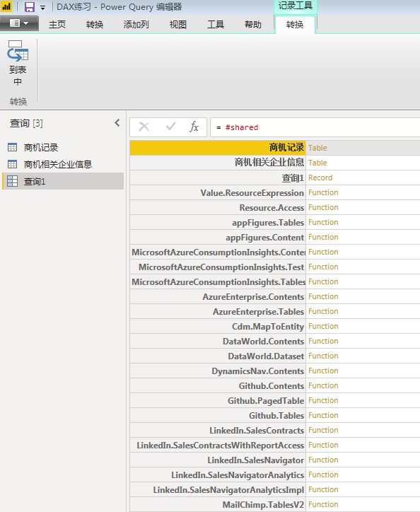
Task: Click Function for appFigures.Tables
Action: (323, 222)
